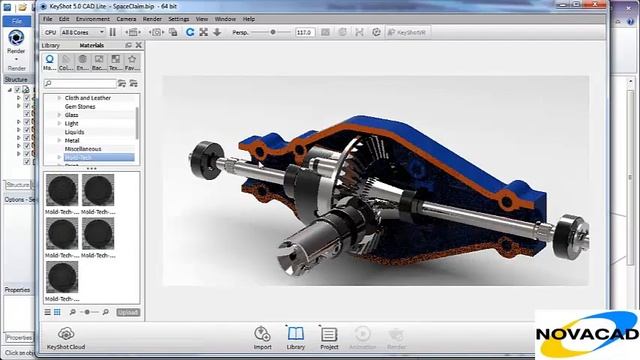
Task: Open the Camera menu
Action: click(126, 19)
